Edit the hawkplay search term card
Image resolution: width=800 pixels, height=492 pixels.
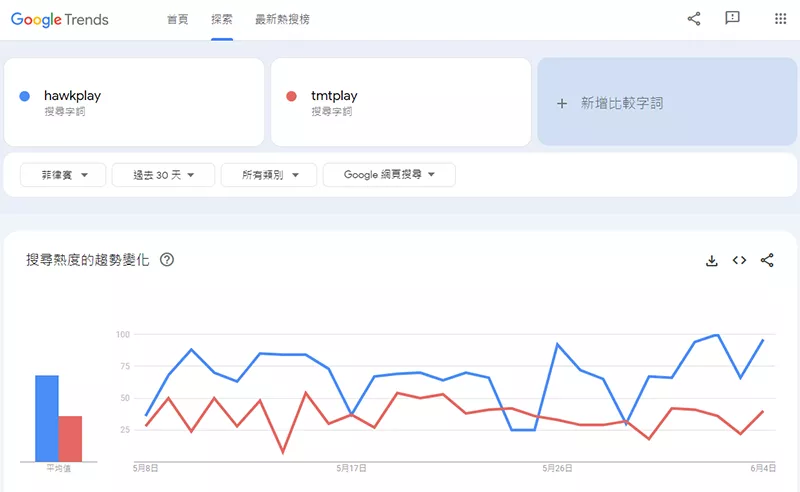click(134, 102)
